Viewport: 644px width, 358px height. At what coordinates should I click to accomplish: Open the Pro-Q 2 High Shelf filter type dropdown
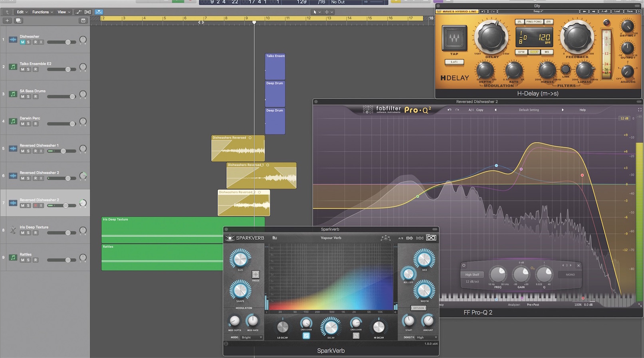(473, 275)
